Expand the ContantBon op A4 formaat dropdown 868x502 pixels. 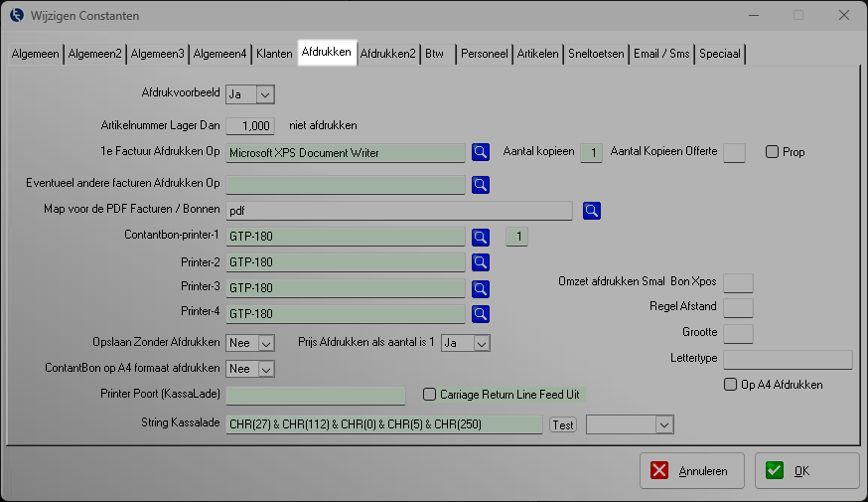click(265, 369)
